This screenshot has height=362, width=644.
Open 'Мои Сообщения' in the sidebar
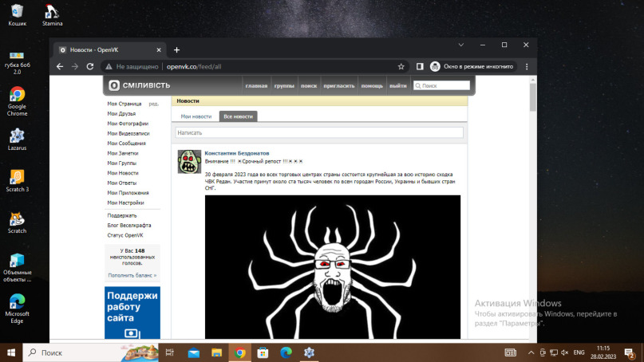[x=126, y=144]
